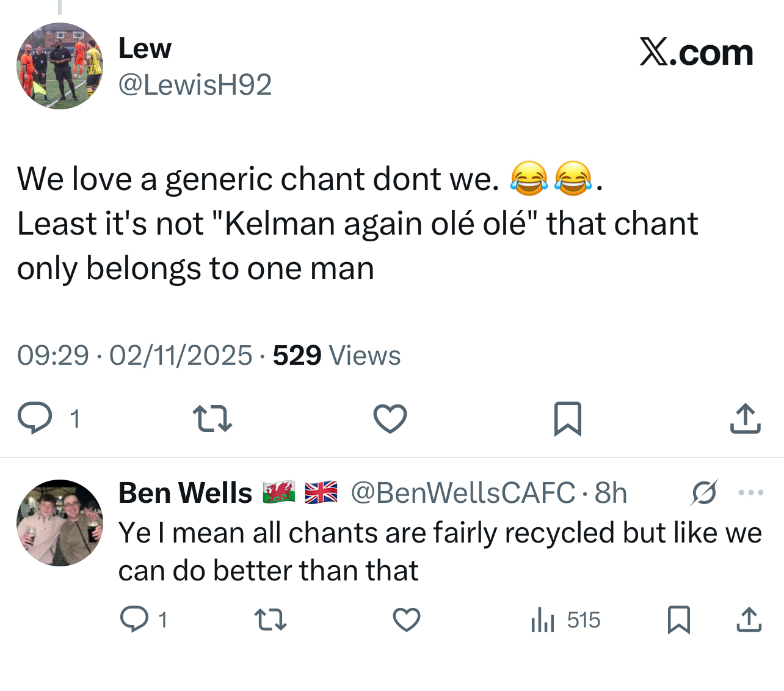This screenshot has width=784, height=691.
Task: Click the 09:29 tweet timestamp
Action: [x=53, y=356]
